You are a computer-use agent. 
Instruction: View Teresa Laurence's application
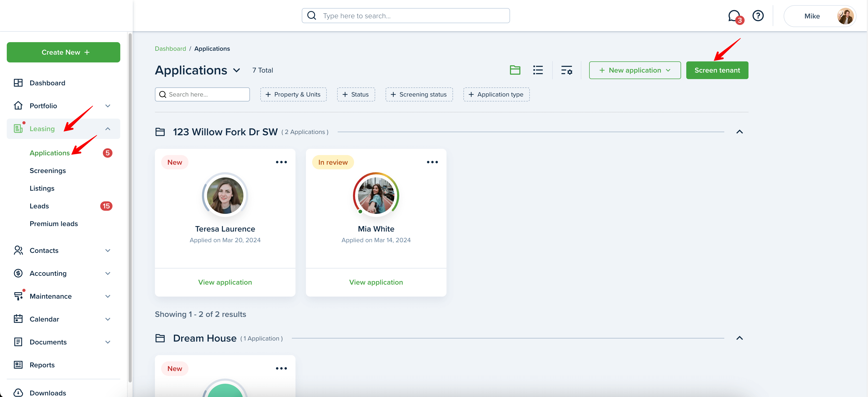pos(225,282)
